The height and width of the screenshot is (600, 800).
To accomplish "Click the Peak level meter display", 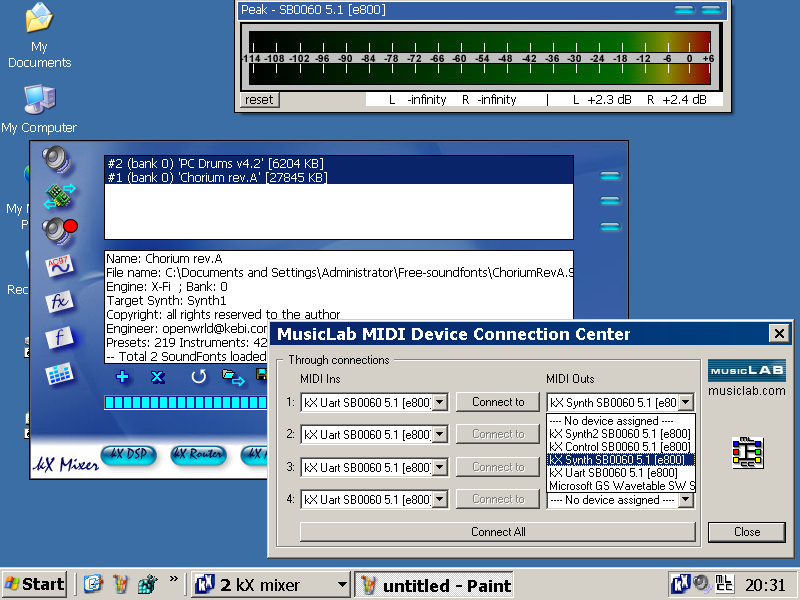I will [480, 57].
